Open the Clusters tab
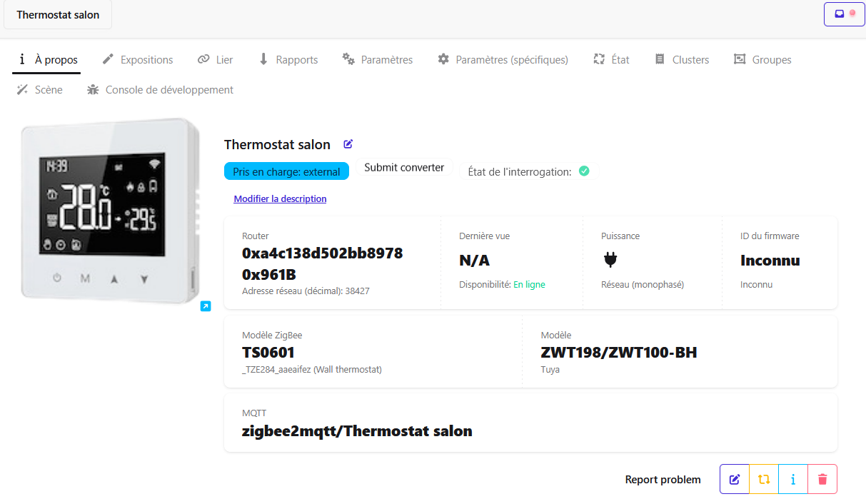This screenshot has width=866, height=504. click(x=682, y=60)
